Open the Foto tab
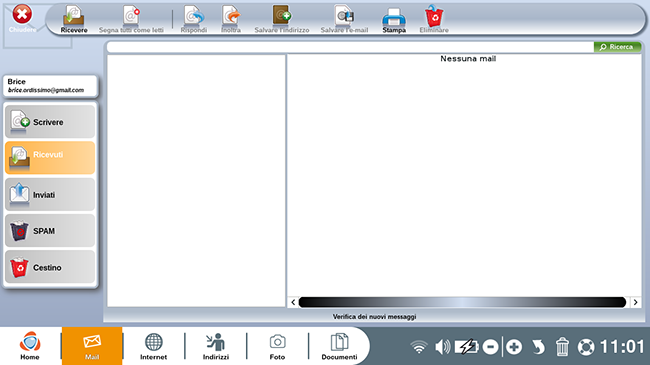The width and height of the screenshot is (650, 365). point(277,346)
